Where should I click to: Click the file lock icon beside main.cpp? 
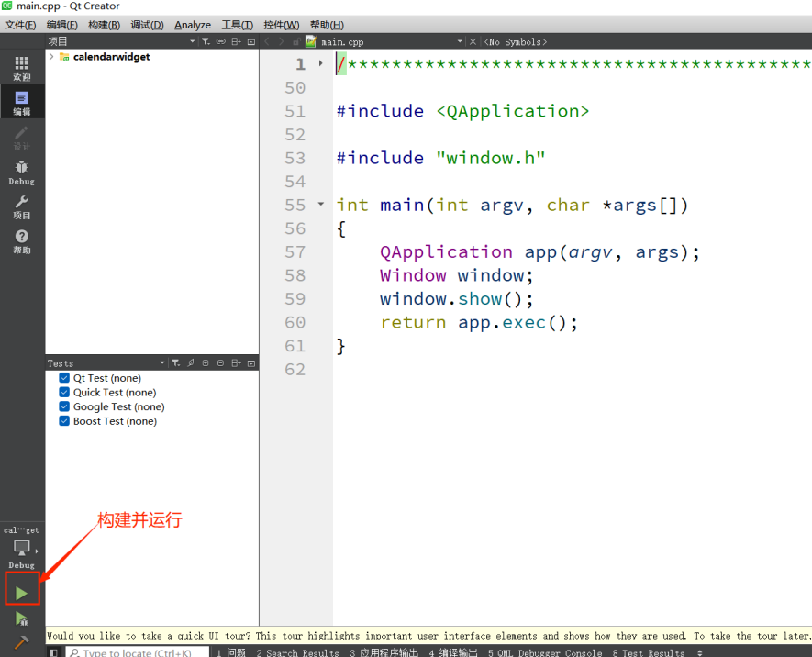(x=296, y=41)
